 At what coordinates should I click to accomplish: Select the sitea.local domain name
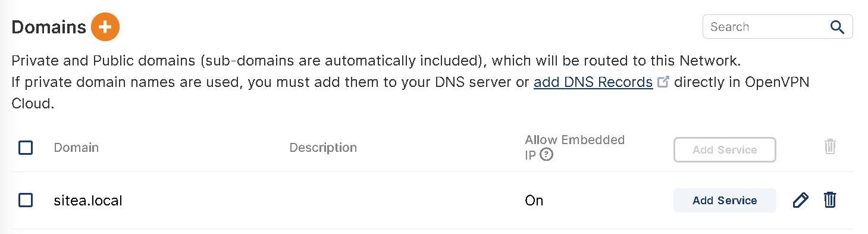88,201
